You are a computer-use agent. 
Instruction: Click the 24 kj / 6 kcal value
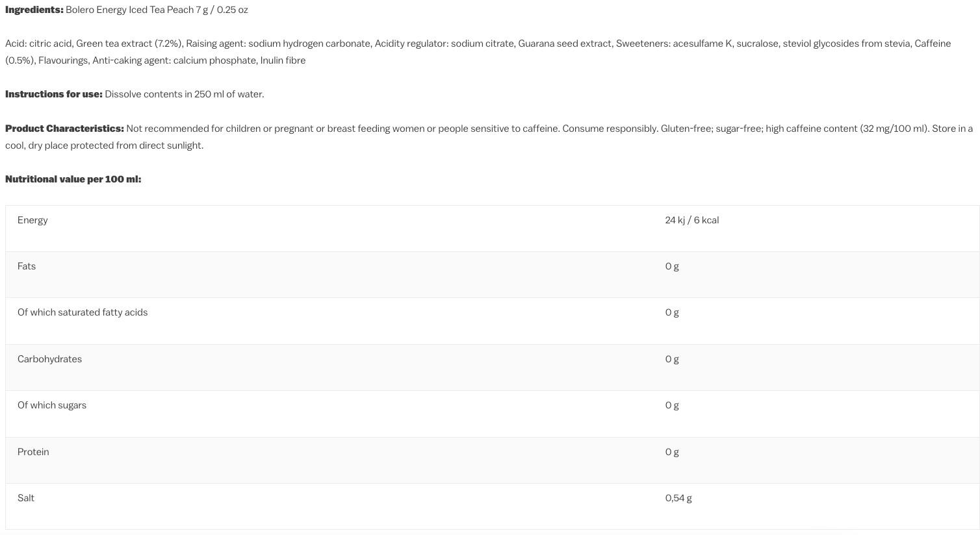click(x=692, y=220)
